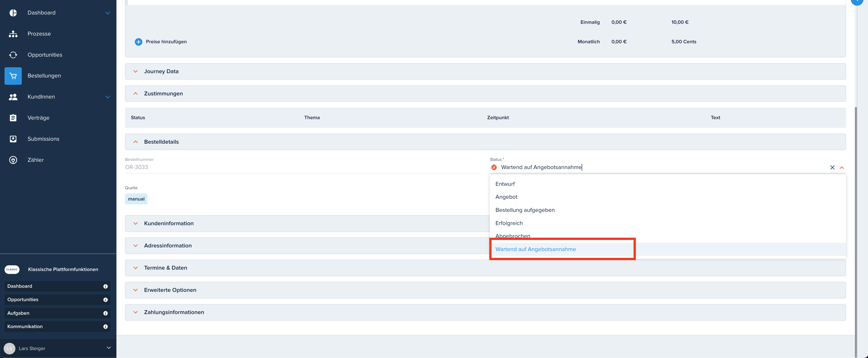Click Klassische Plattformfunktionen heading
This screenshot has width=868, height=358.
(x=63, y=269)
